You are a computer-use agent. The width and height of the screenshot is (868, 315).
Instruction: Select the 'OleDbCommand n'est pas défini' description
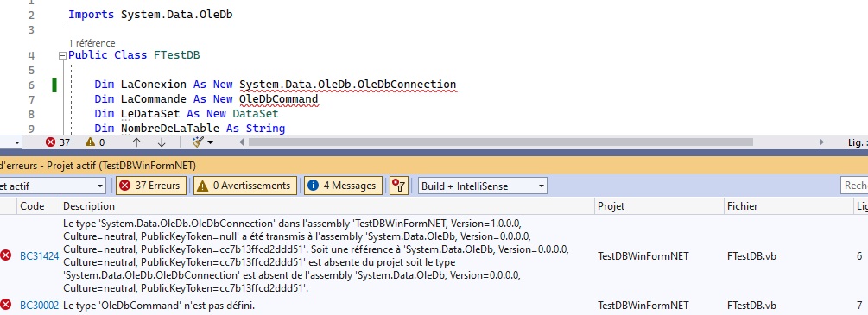click(160, 305)
